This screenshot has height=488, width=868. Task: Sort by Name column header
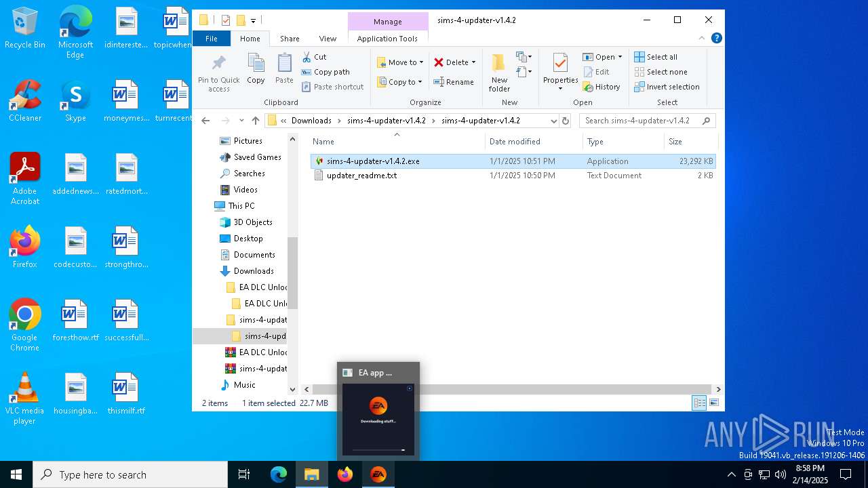tap(397, 142)
